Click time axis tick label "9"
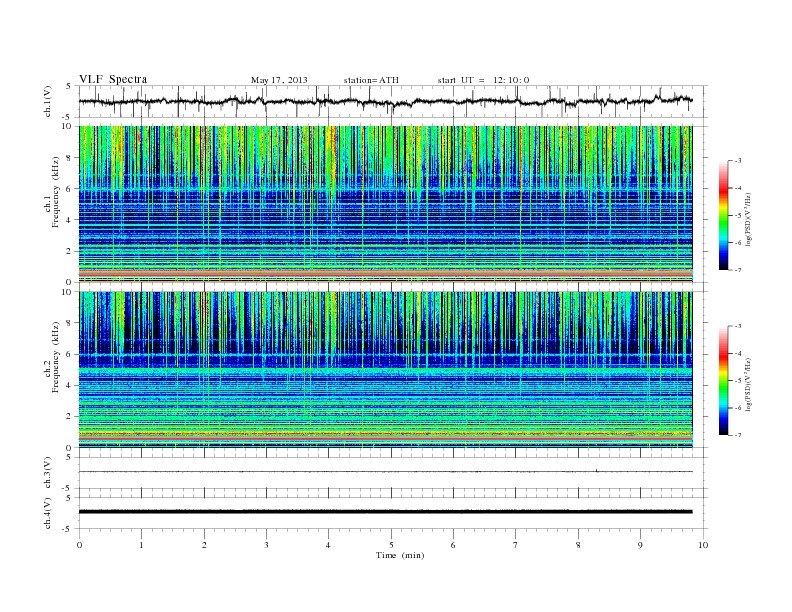 tap(640, 545)
